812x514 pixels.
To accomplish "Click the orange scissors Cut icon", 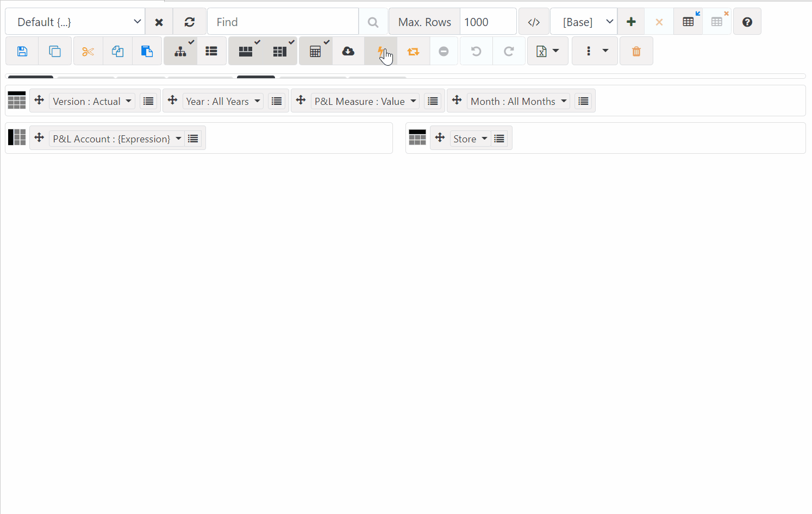I will [x=88, y=52].
